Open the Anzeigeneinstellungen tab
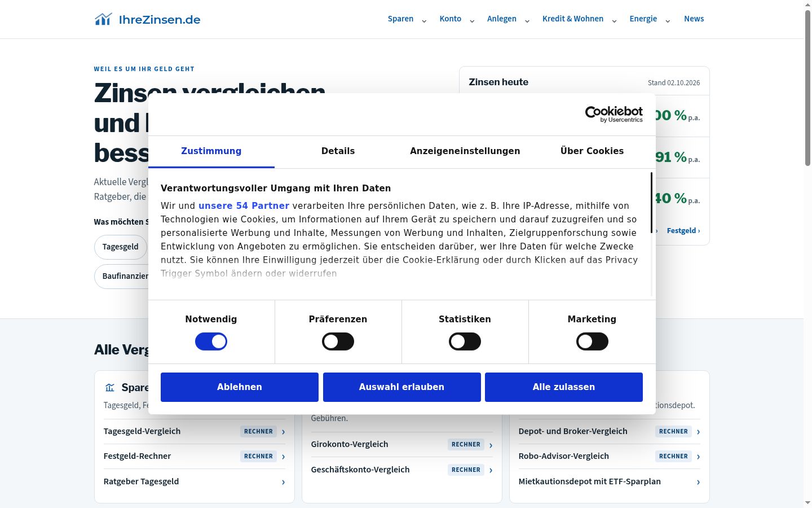812x508 pixels. coord(465,151)
